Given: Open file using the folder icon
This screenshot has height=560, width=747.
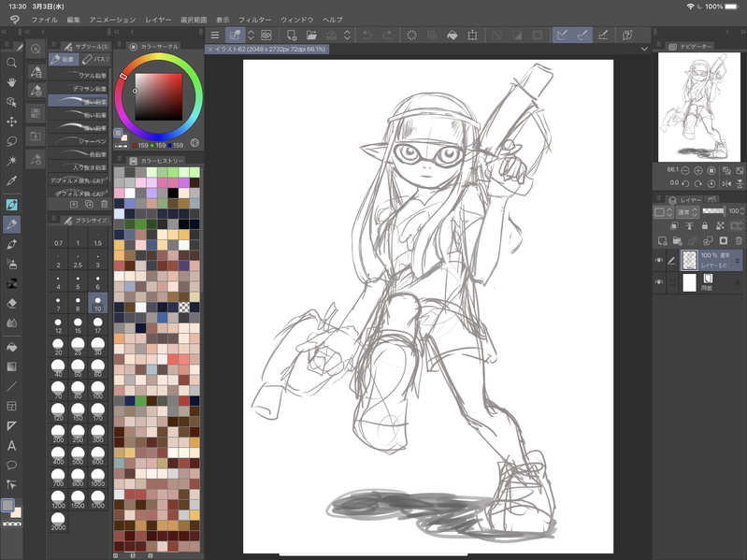Looking at the screenshot, I should pos(311,35).
